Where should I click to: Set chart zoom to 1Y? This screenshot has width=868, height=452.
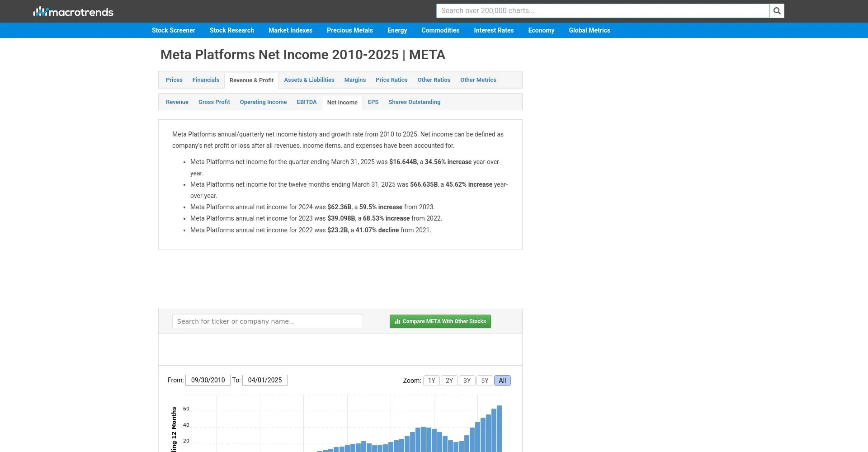[x=431, y=381]
